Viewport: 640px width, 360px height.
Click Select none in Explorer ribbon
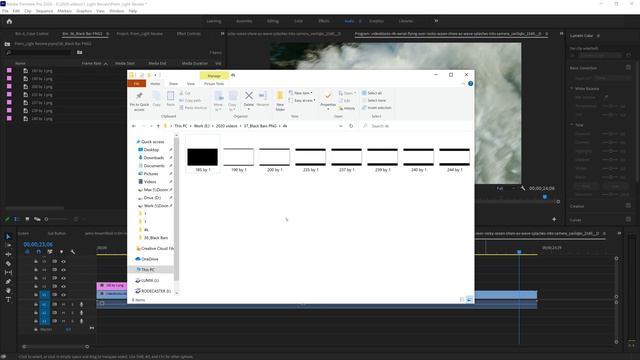click(x=374, y=100)
